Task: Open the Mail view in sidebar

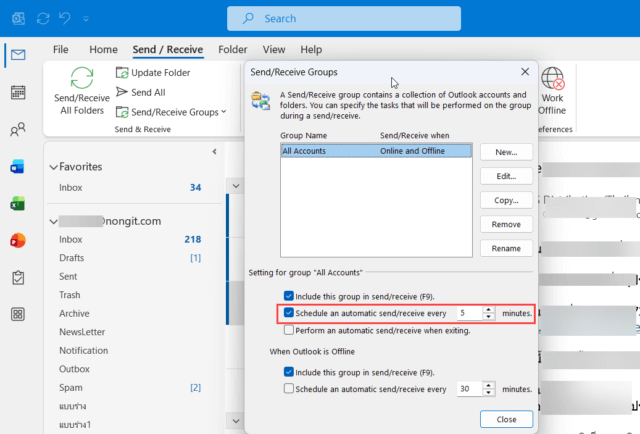Action: pos(18,54)
